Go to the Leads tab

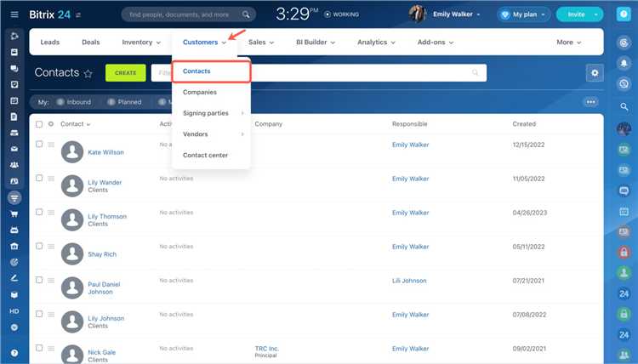coord(49,43)
